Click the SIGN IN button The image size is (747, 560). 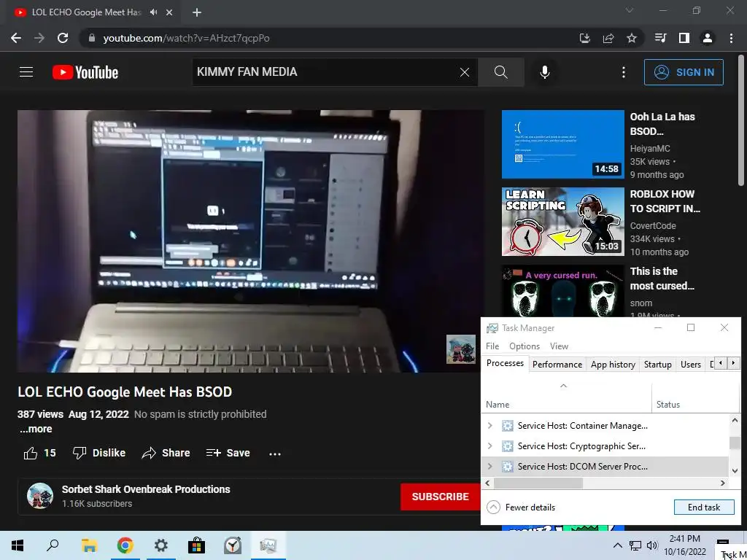click(684, 72)
